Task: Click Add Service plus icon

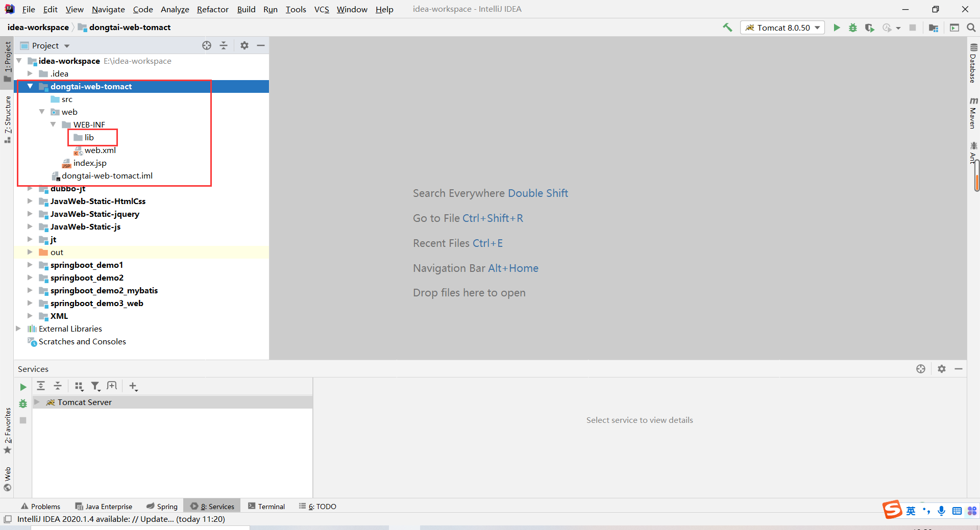Action: (133, 386)
